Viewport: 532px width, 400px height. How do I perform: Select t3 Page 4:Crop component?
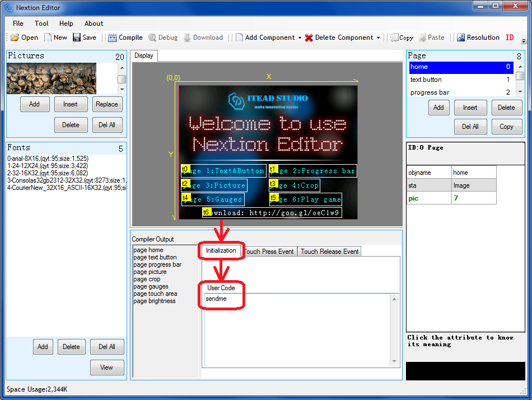point(295,185)
